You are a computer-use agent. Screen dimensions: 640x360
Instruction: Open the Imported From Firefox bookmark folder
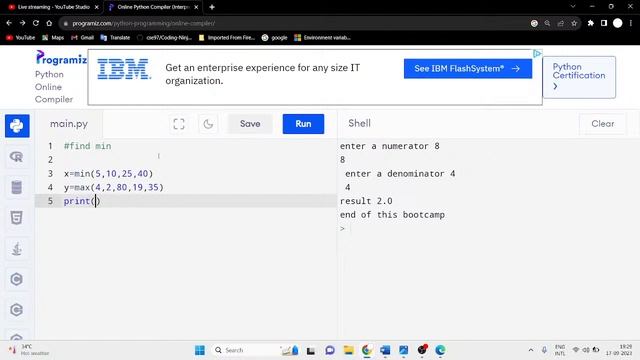click(227, 38)
